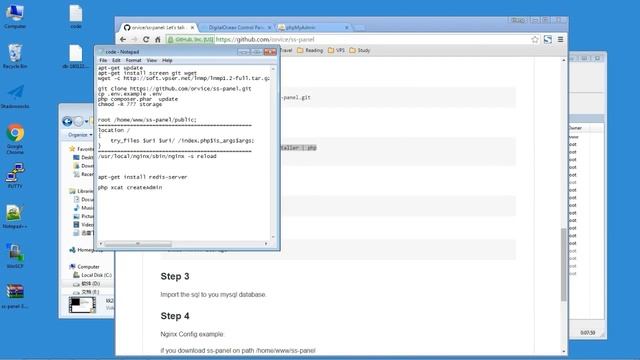Screen dimensions: 640x360
Task: Open the WinSCP desktop shortcut
Action: [x=15, y=256]
